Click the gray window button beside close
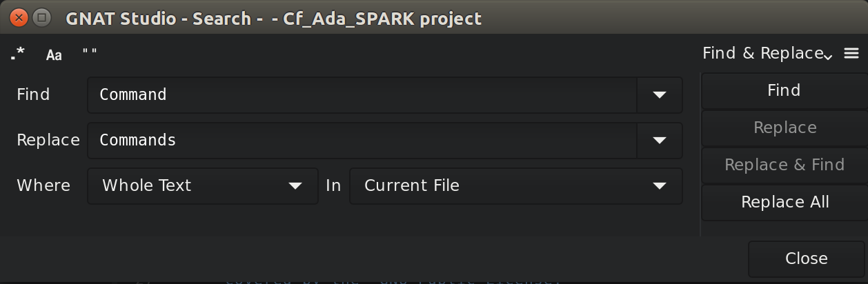Image resolution: width=868 pixels, height=284 pixels. pyautogui.click(x=41, y=18)
